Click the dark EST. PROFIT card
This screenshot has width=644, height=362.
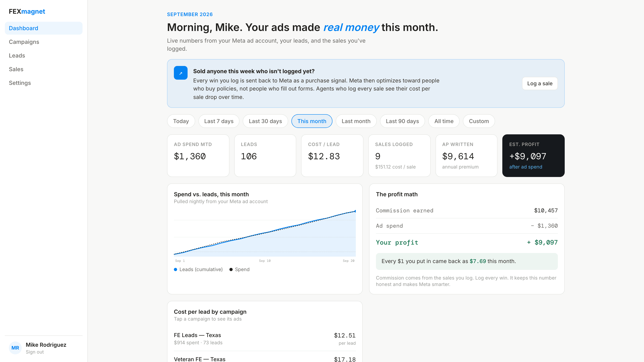533,156
